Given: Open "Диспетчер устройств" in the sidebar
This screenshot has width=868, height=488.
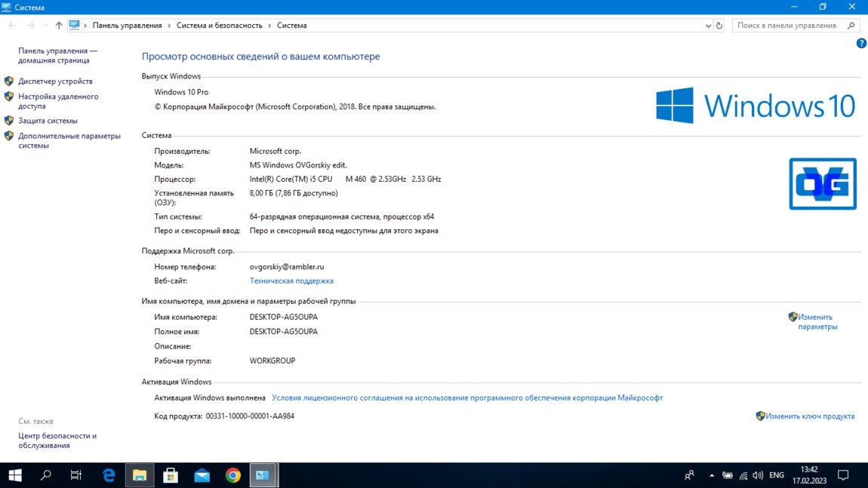Looking at the screenshot, I should tap(55, 81).
